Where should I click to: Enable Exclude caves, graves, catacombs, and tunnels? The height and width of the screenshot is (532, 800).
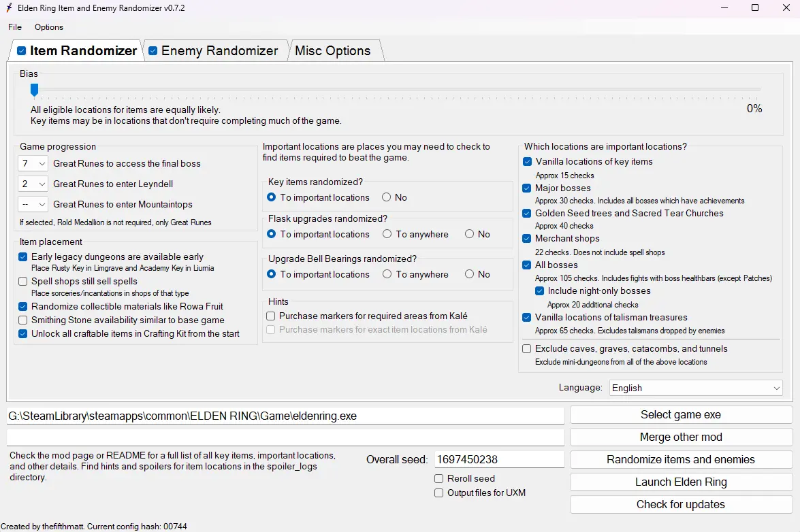point(527,348)
